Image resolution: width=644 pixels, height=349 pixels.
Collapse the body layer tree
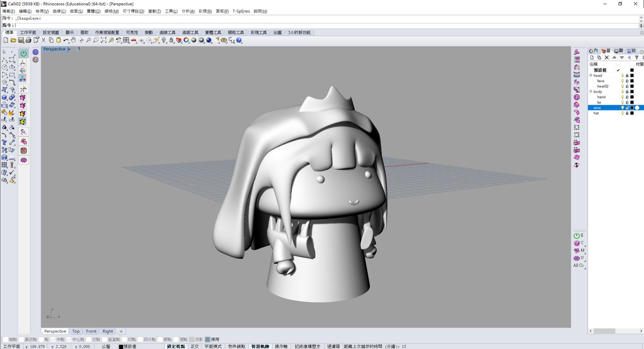pyautogui.click(x=591, y=91)
